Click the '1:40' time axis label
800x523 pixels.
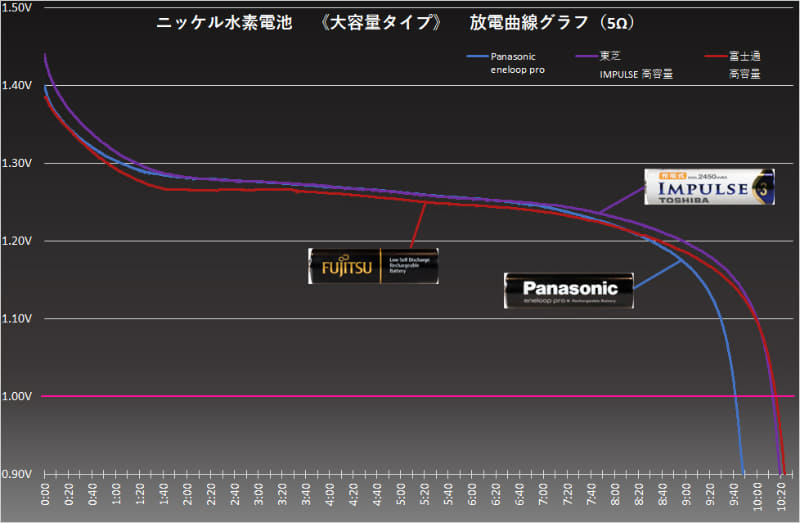coord(164,494)
